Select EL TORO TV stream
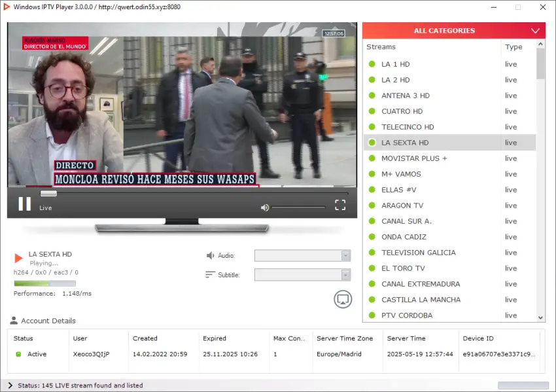 click(449, 268)
